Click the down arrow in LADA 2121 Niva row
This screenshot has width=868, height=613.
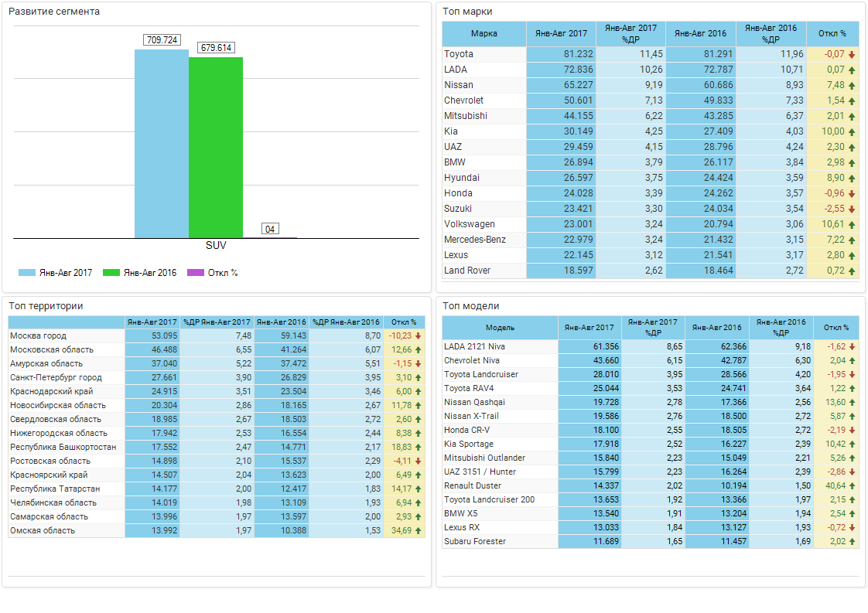tap(852, 347)
